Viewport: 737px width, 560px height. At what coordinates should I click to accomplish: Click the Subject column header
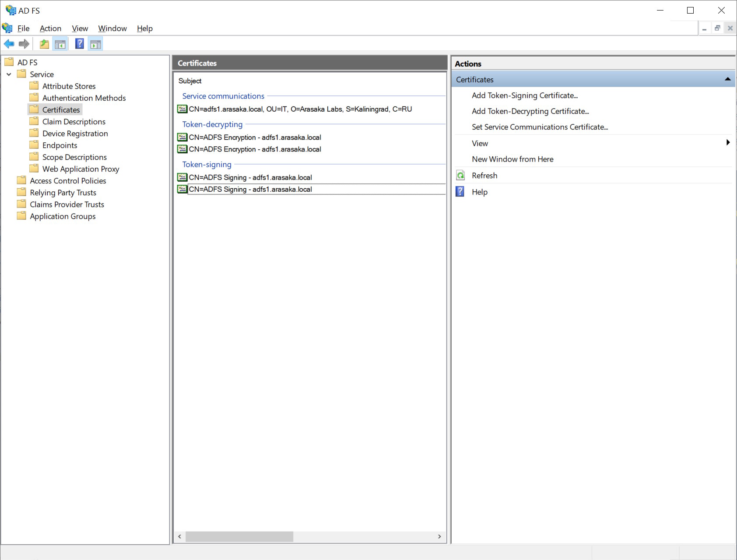190,81
